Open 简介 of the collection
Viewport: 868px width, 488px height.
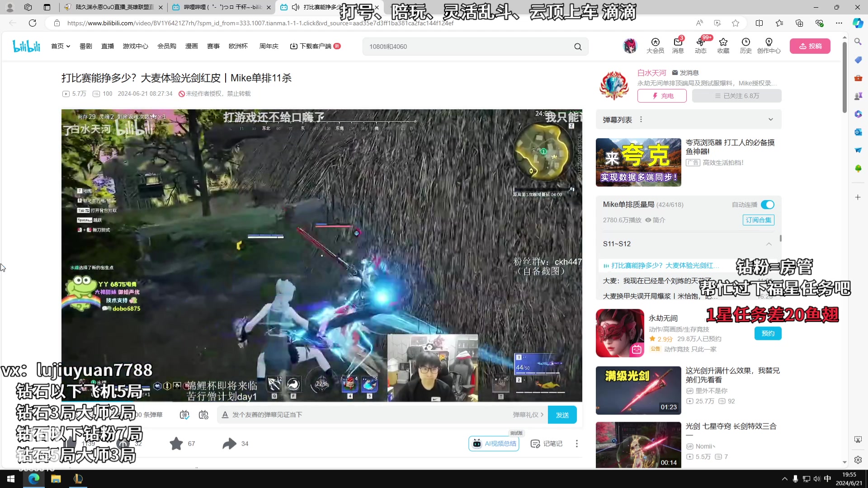click(x=655, y=220)
